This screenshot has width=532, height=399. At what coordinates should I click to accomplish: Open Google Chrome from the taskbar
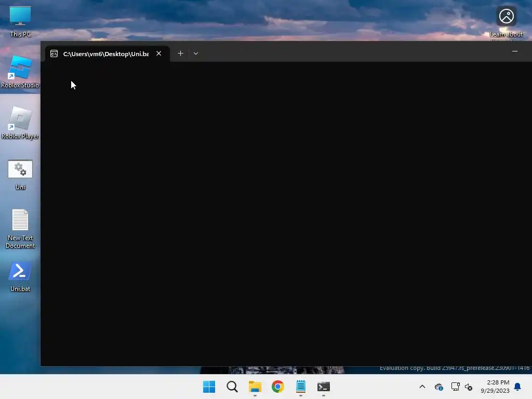pyautogui.click(x=277, y=387)
